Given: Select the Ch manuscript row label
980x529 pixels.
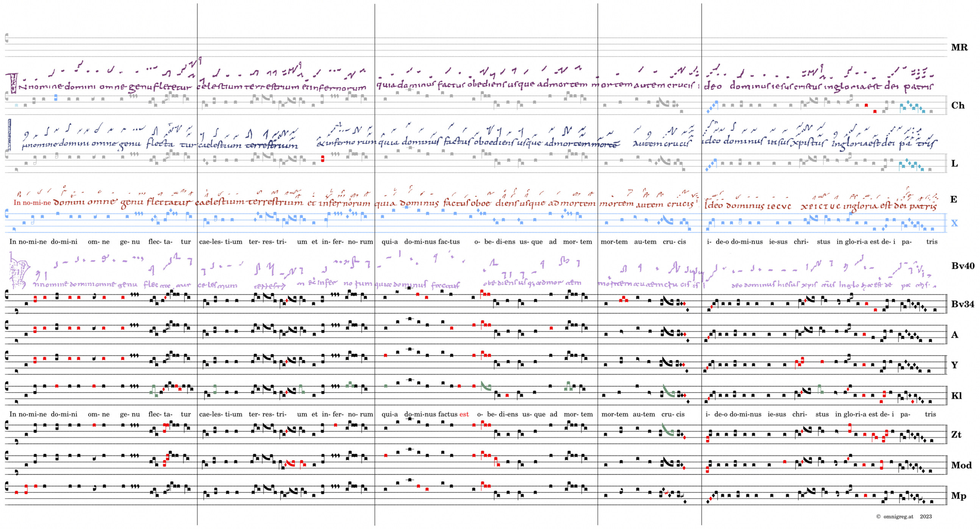Looking at the screenshot, I should pos(958,105).
